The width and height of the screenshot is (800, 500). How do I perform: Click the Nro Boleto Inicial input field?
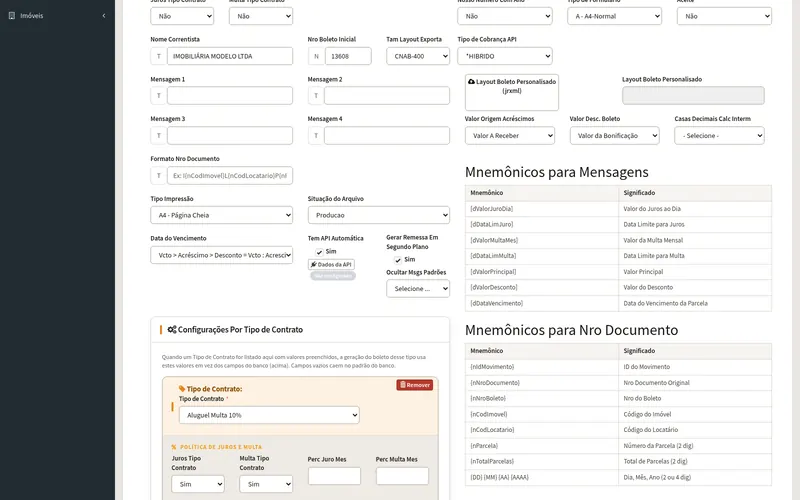(x=348, y=56)
